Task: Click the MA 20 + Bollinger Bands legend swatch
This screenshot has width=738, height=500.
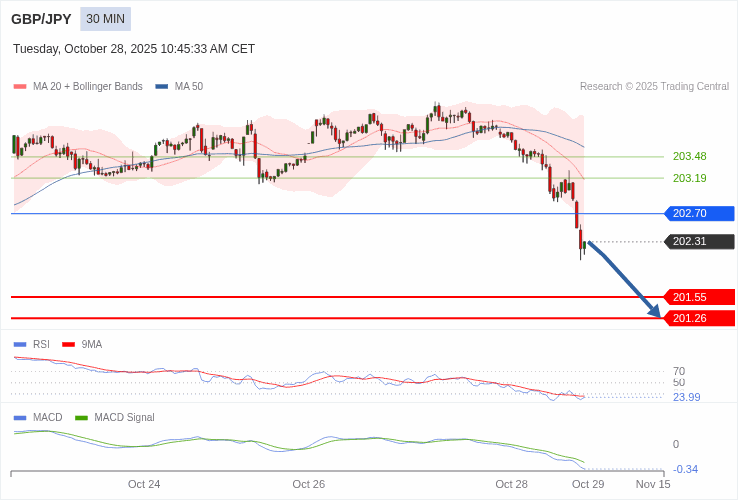Action: pyautogui.click(x=20, y=87)
